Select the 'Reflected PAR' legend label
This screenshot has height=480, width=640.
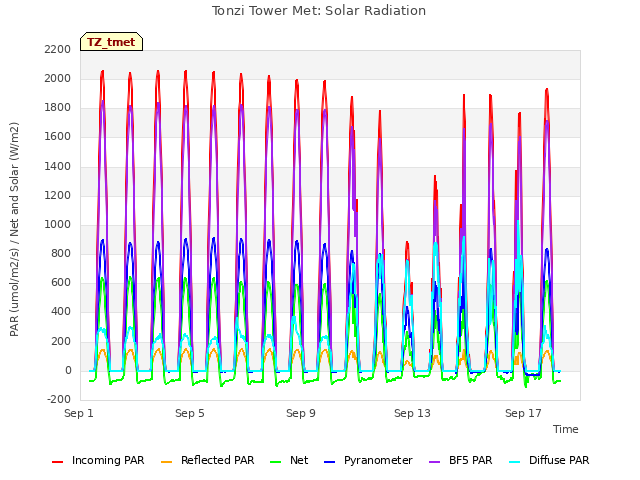(x=218, y=460)
